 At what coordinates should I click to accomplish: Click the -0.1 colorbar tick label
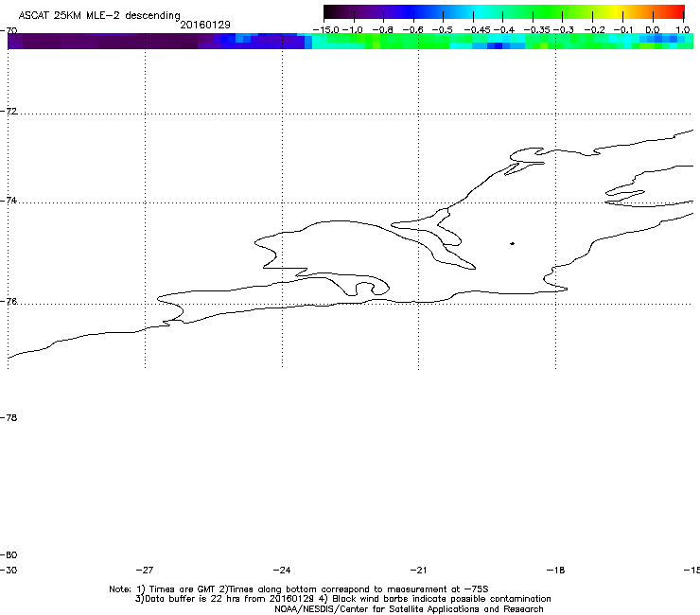pyautogui.click(x=623, y=30)
